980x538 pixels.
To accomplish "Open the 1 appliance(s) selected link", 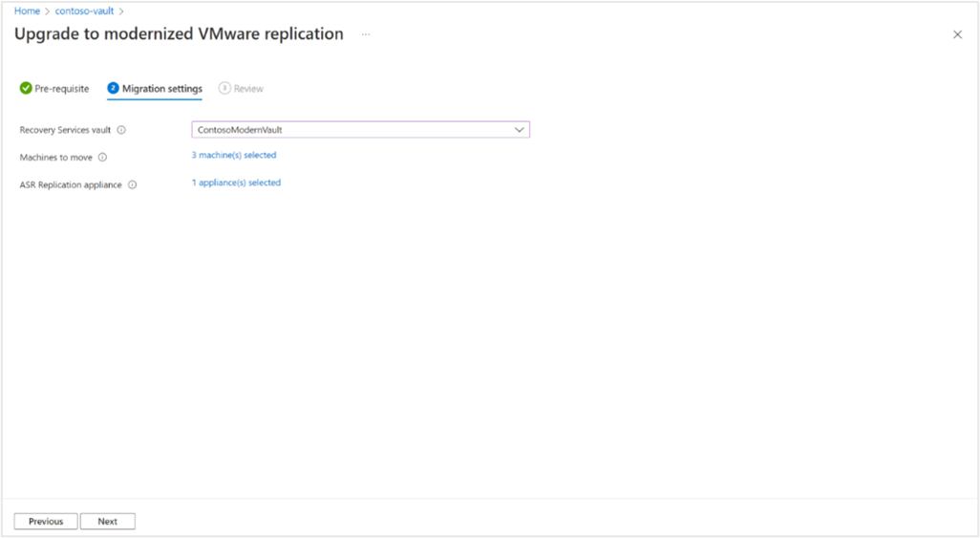I will click(236, 183).
